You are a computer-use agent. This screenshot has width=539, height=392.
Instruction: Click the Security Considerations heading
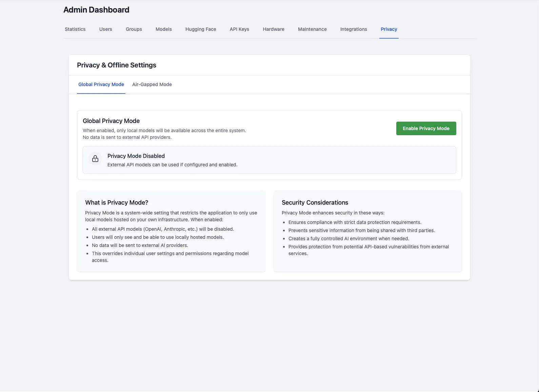tap(315, 203)
